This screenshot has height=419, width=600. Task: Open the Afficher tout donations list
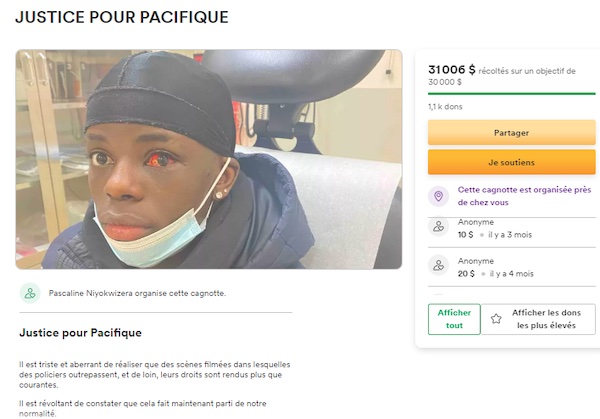(x=454, y=319)
